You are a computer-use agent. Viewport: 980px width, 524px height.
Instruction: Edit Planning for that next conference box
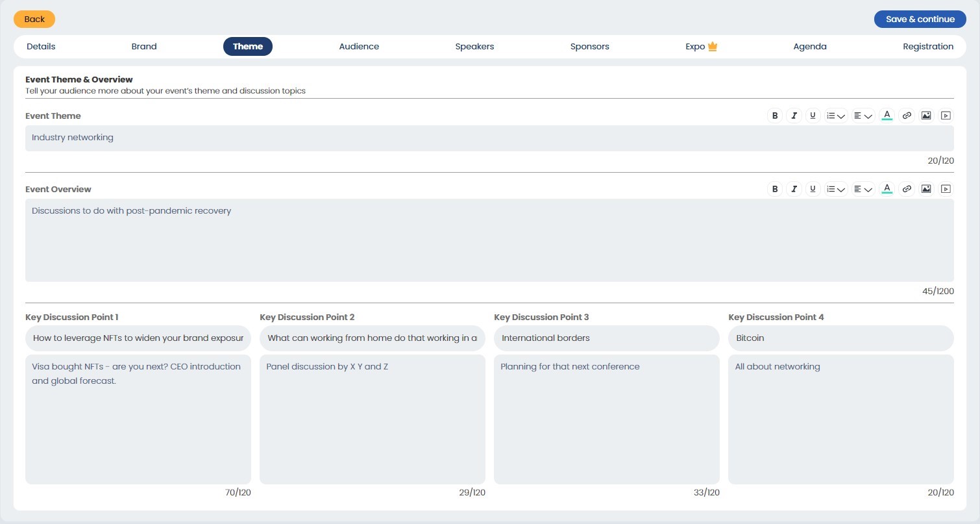(x=607, y=419)
